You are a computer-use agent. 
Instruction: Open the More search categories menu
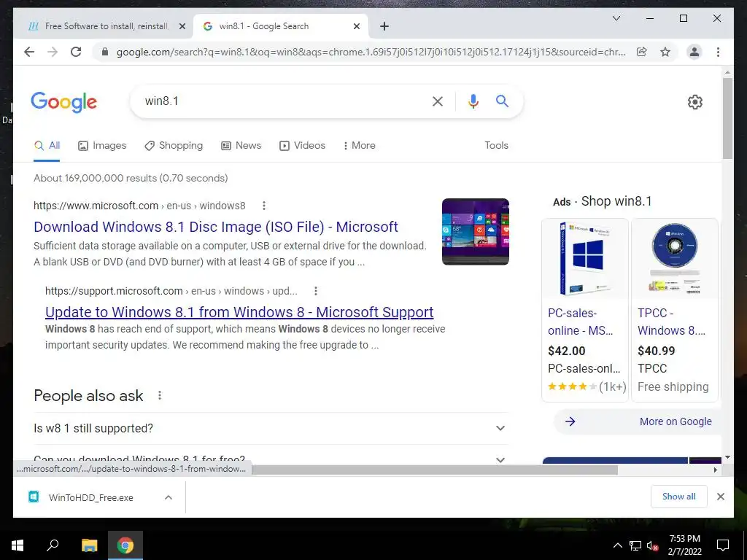coord(359,146)
